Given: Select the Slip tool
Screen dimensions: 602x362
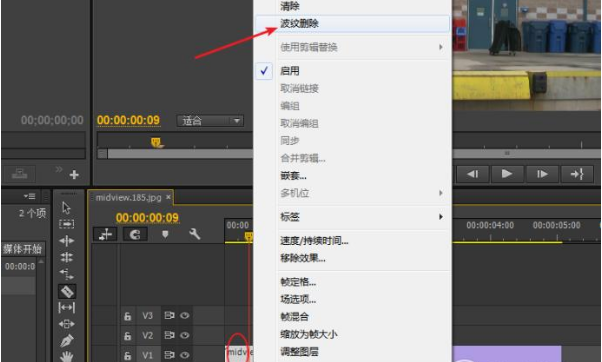Looking at the screenshot, I should click(x=66, y=307).
